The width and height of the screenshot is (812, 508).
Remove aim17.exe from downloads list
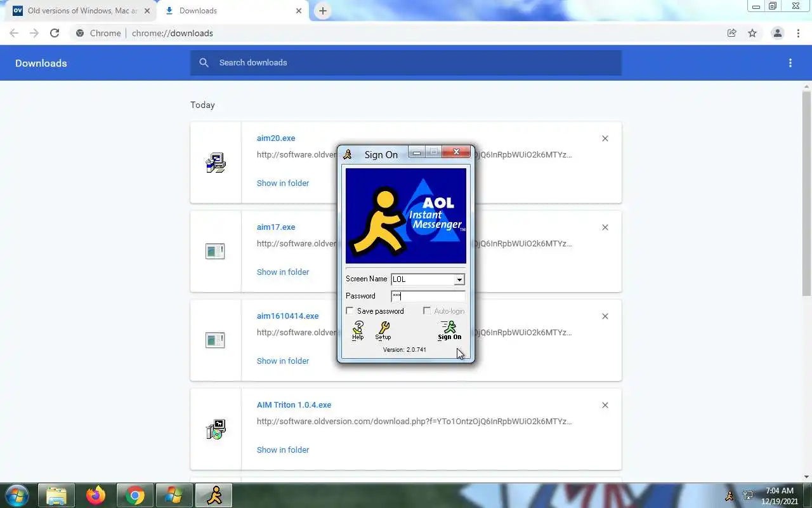pos(605,227)
